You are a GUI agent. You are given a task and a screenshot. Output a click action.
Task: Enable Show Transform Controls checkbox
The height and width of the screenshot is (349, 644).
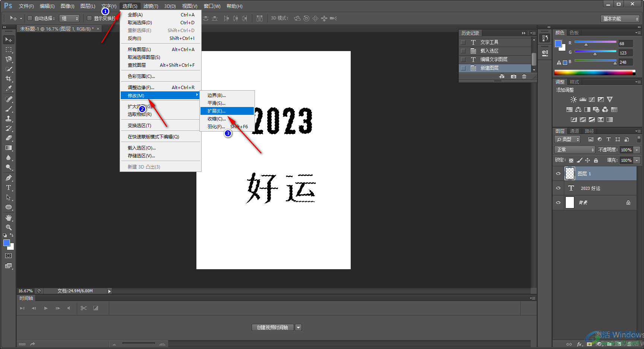click(x=89, y=18)
